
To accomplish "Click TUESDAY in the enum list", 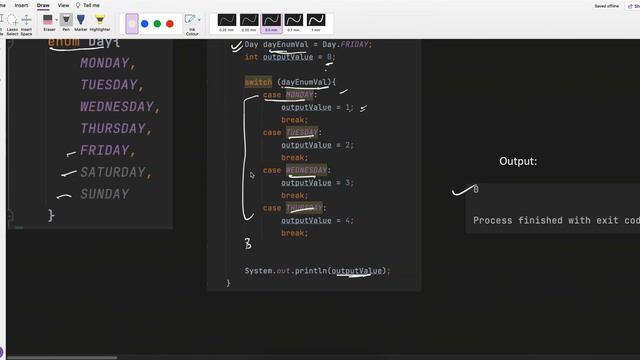I will point(109,85).
